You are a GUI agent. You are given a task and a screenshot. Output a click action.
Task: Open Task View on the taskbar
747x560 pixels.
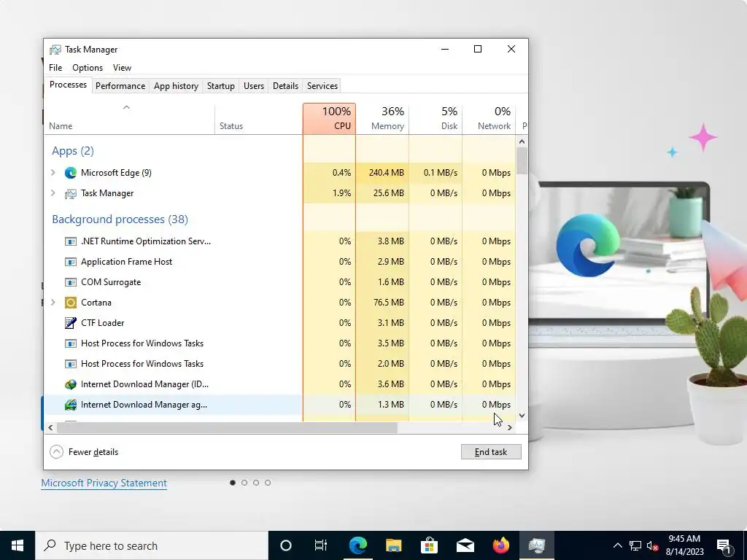[x=321, y=545]
